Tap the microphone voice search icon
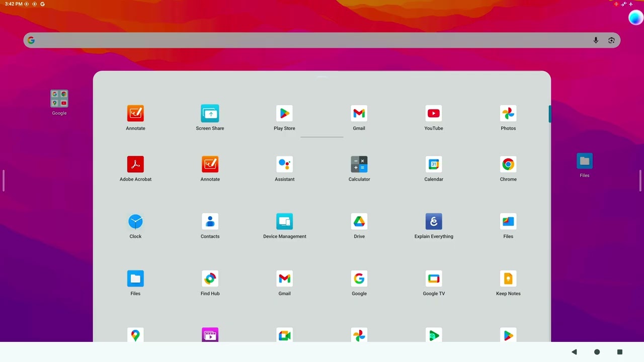This screenshot has width=644, height=362. pos(596,40)
